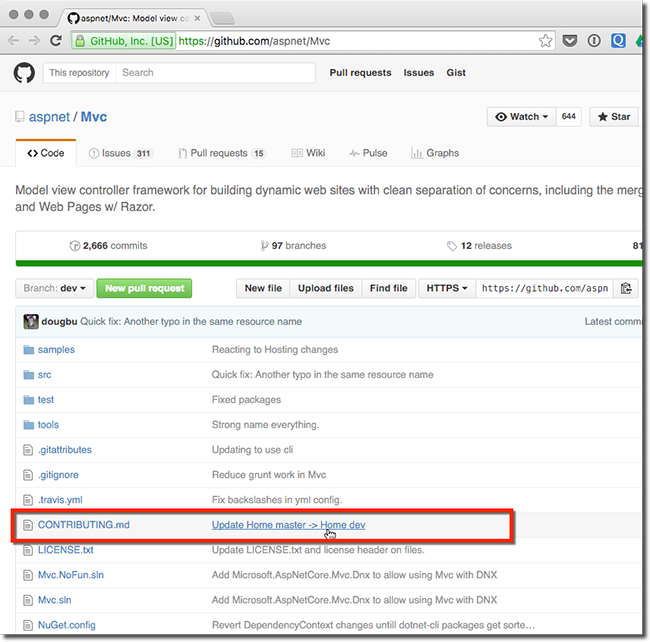Click the GitHub search field
650x642 pixels.
pyautogui.click(x=214, y=73)
